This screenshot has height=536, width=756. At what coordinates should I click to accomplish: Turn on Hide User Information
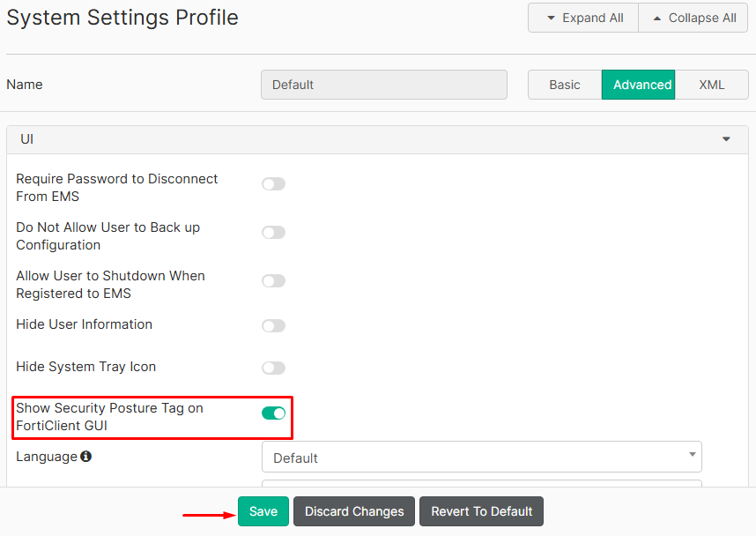(273, 325)
